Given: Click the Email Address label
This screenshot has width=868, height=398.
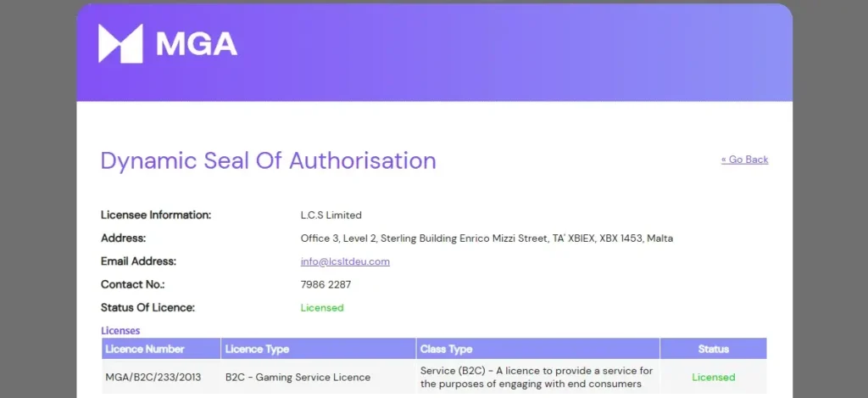Looking at the screenshot, I should click(x=138, y=261).
